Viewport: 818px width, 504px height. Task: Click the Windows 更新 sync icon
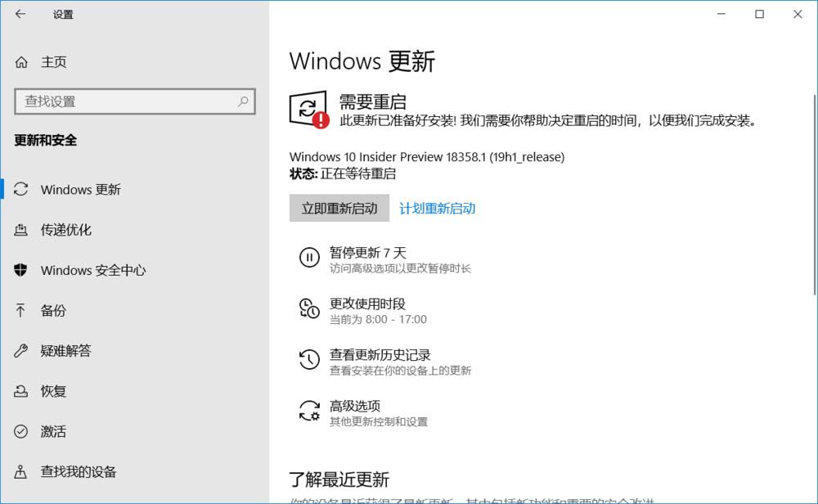[x=21, y=189]
